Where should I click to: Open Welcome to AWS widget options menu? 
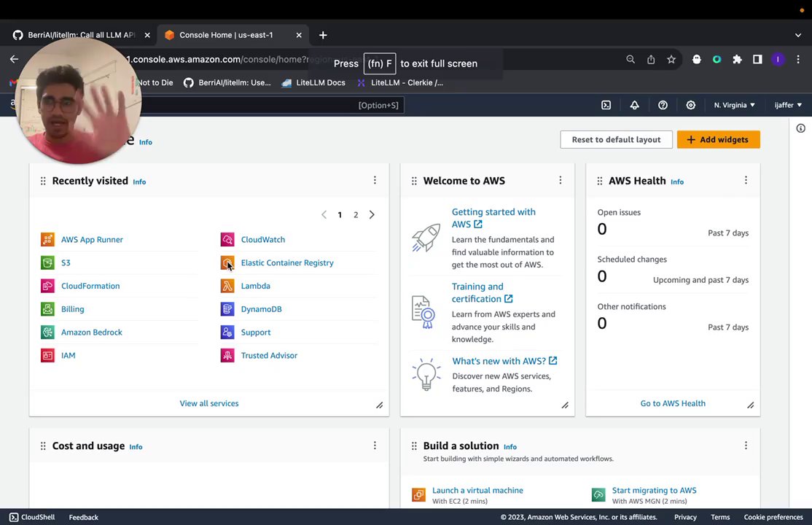[x=561, y=180]
